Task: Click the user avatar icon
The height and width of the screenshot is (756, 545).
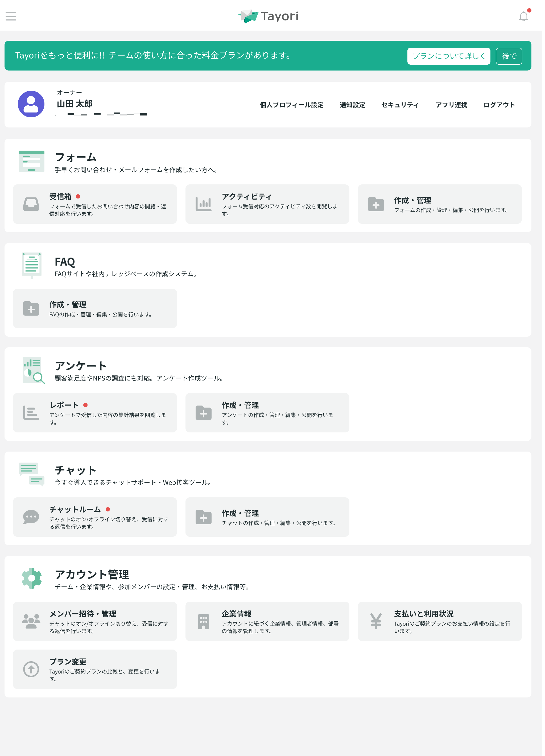Action: coord(31,104)
